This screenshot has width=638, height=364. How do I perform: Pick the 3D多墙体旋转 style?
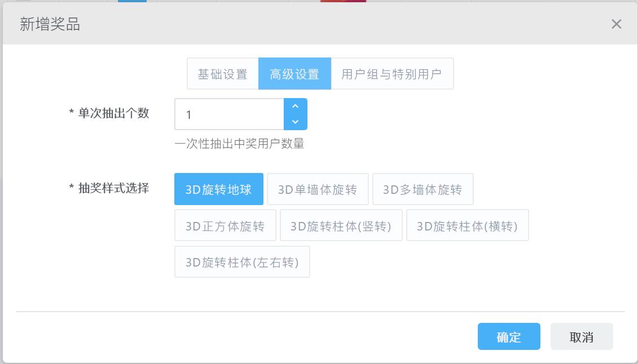[x=423, y=189]
